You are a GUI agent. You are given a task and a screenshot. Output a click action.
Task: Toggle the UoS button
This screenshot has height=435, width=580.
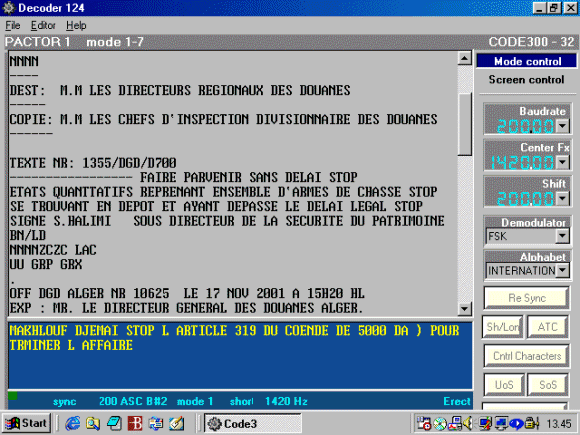[x=504, y=385]
